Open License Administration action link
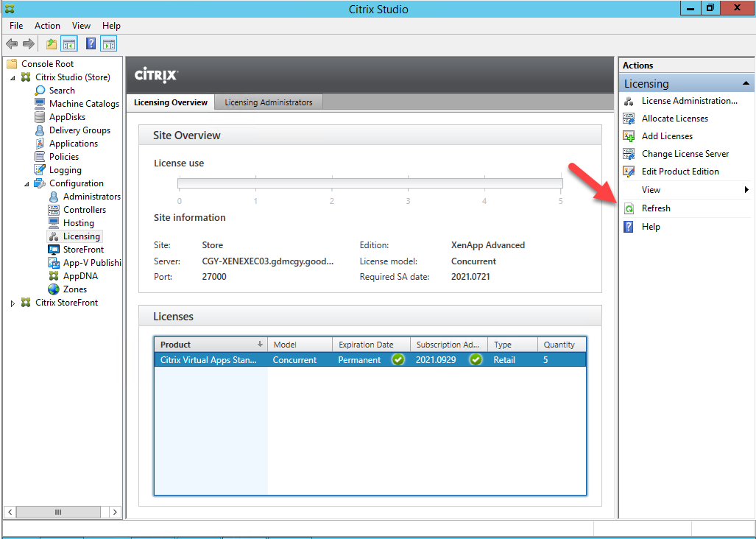This screenshot has height=539, width=756. pyautogui.click(x=690, y=101)
